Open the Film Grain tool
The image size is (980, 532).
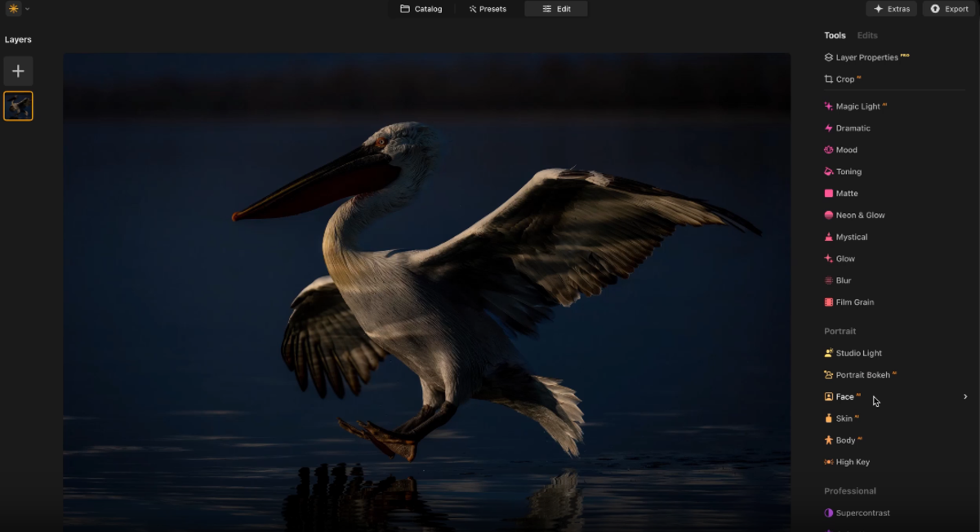(854, 302)
